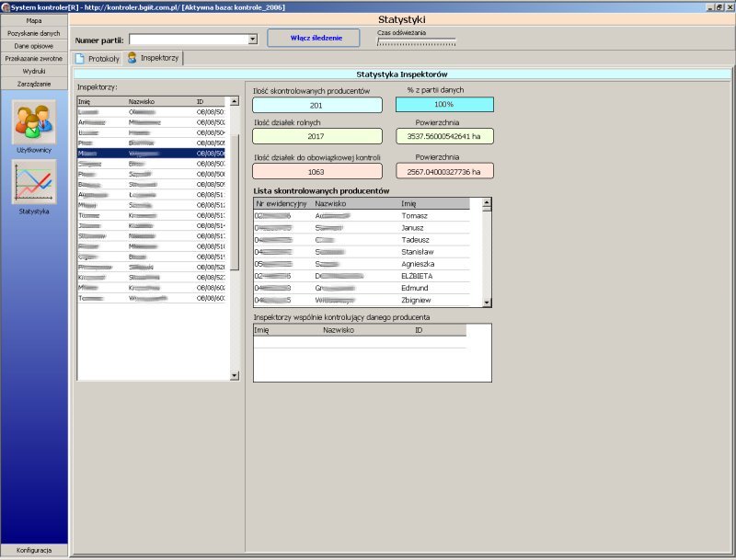Open the Statystyka chart icon
Viewport: 736px width, 560px height.
[x=34, y=182]
